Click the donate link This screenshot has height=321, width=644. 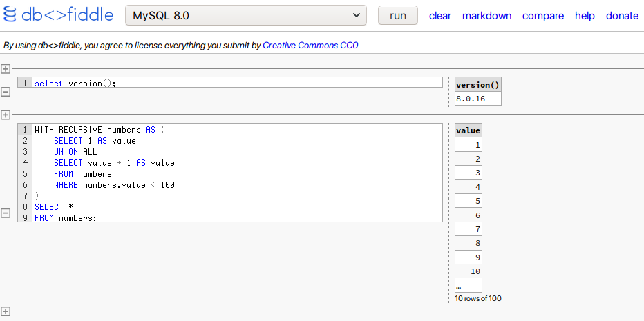pyautogui.click(x=622, y=16)
